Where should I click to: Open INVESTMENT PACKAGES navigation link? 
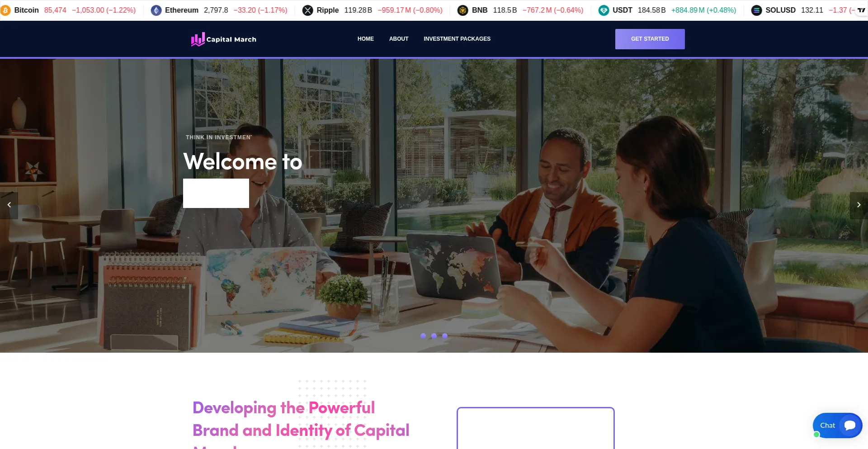[x=457, y=39]
